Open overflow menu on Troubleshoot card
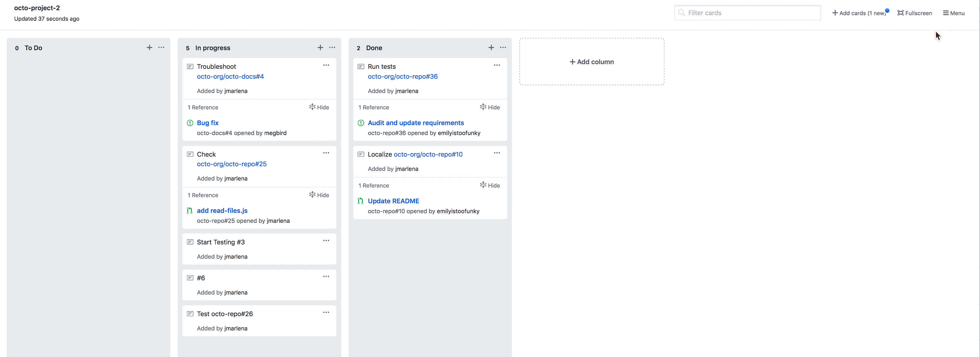The width and height of the screenshot is (980, 357). 326,65
